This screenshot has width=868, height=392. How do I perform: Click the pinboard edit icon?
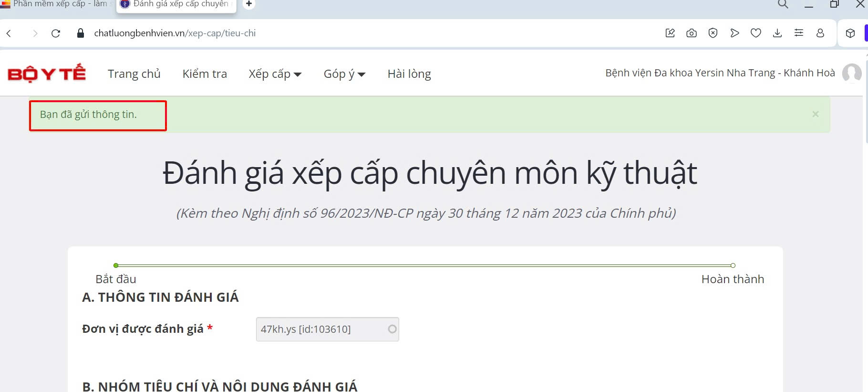tap(670, 33)
